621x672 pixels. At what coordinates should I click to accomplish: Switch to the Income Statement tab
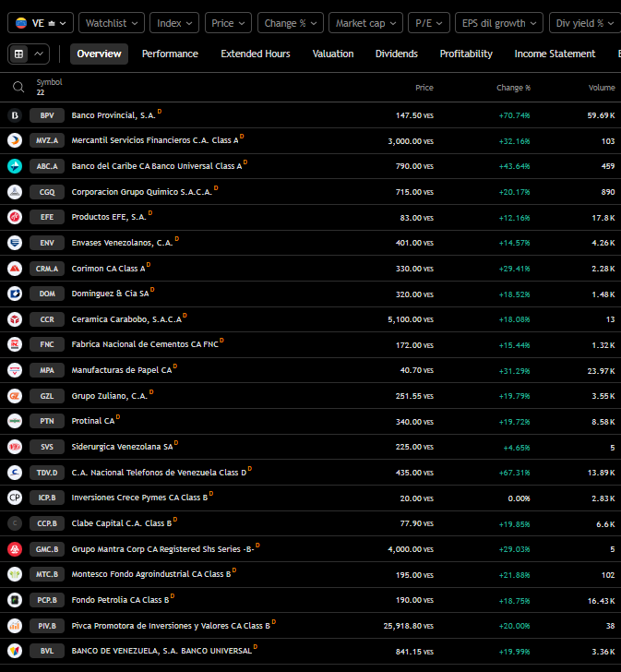point(555,54)
